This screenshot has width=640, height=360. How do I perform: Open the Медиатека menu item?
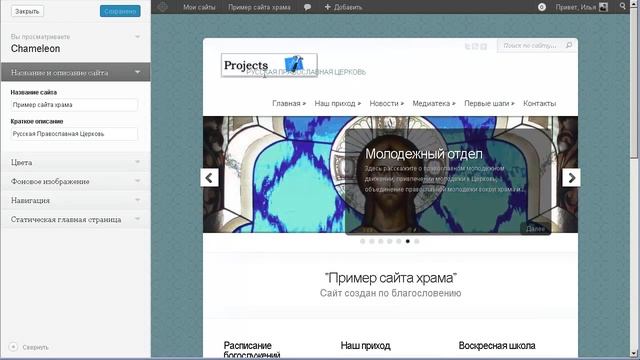tap(434, 104)
